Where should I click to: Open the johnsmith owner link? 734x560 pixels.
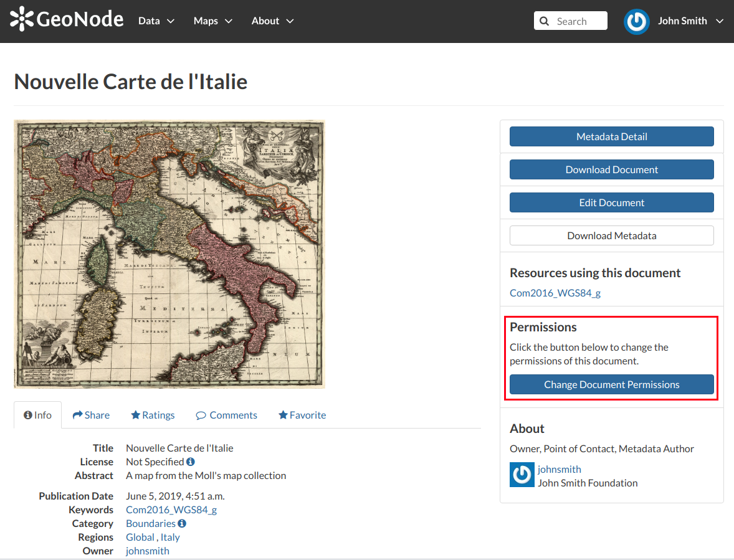point(148,551)
